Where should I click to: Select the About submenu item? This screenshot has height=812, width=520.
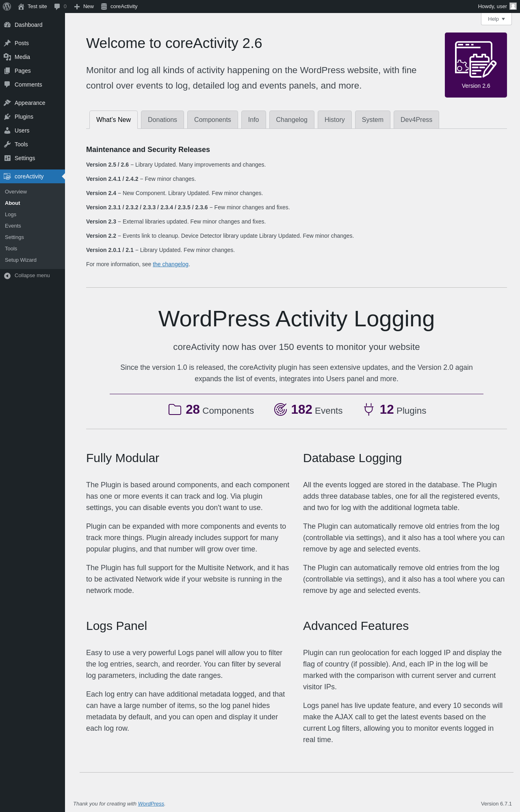tap(13, 203)
